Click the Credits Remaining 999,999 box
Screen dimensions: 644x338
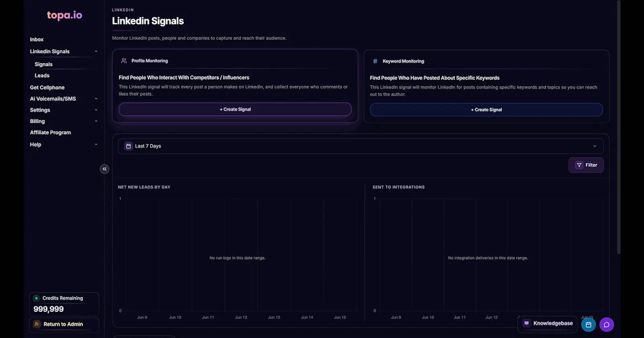(x=64, y=304)
